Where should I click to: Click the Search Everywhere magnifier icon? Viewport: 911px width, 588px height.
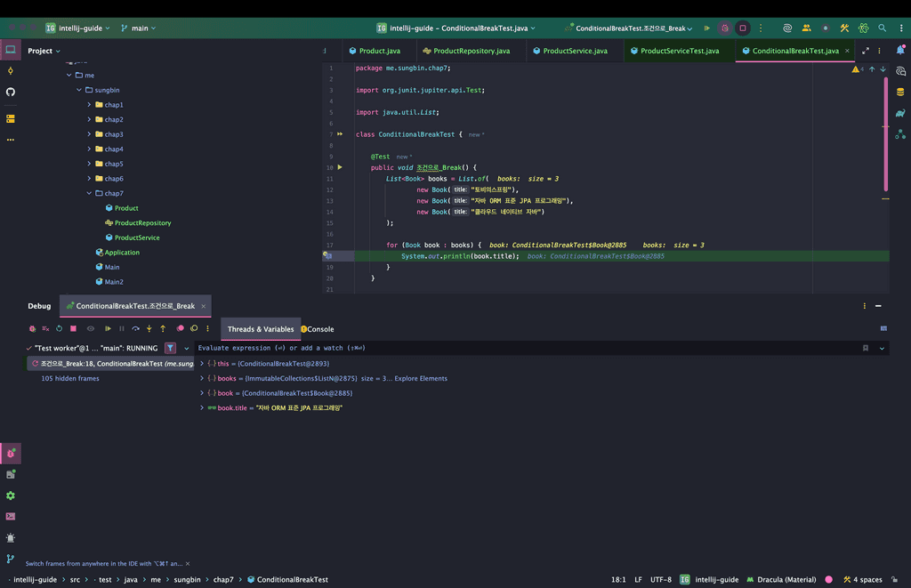pyautogui.click(x=883, y=28)
